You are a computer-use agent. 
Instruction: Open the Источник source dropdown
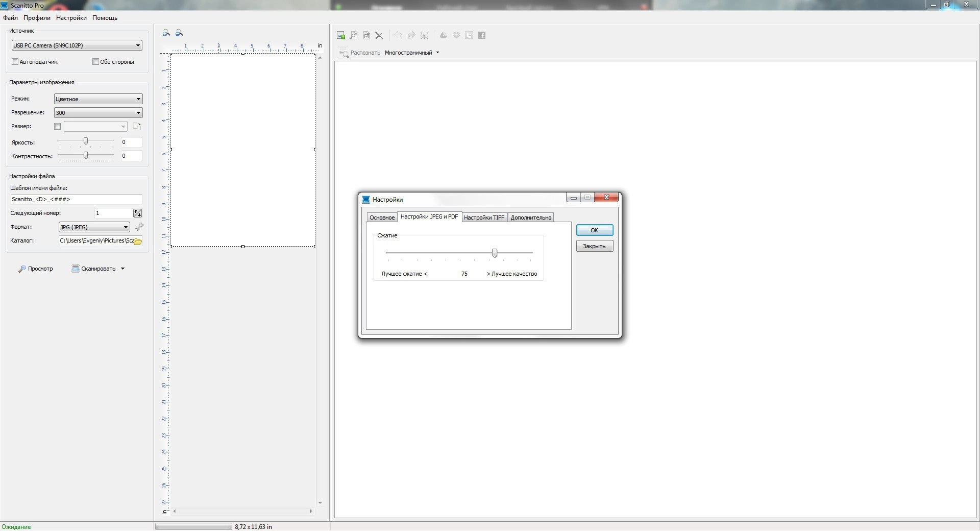77,45
